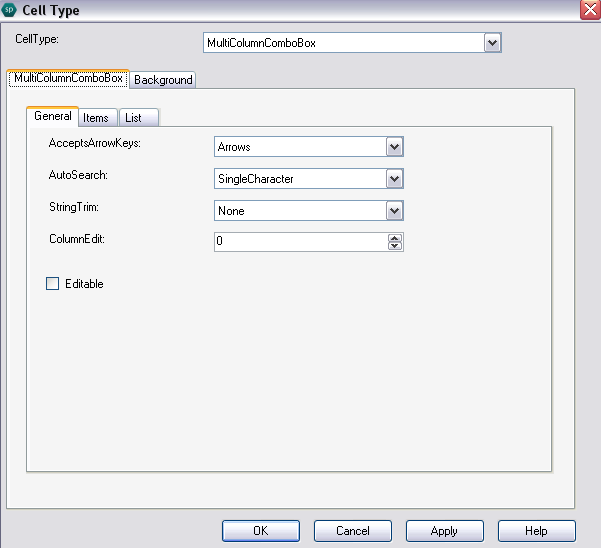Viewport: 601px width, 548px height.
Task: Select the MultiColumnComboBox tab
Action: coord(68,78)
